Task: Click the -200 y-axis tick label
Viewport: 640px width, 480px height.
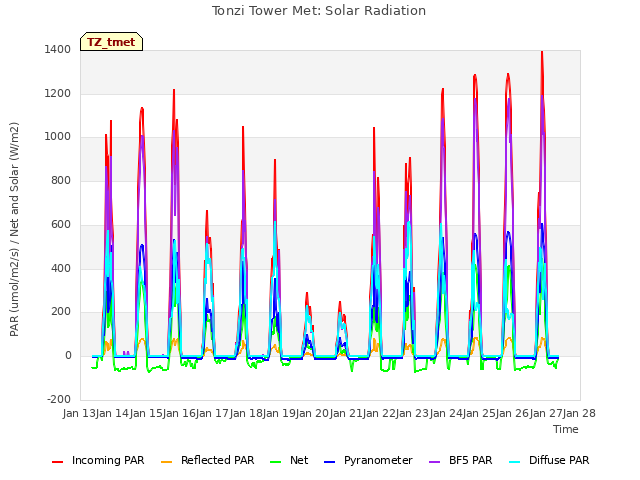Action: [x=59, y=399]
